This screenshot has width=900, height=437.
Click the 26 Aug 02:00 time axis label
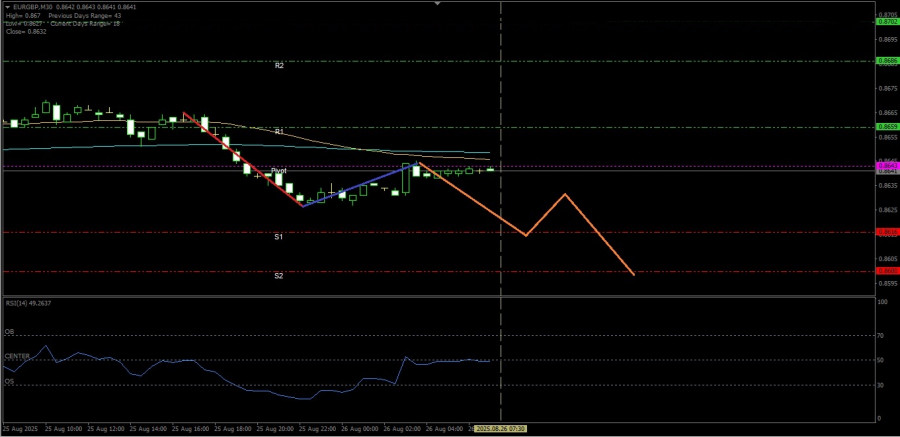click(404, 429)
